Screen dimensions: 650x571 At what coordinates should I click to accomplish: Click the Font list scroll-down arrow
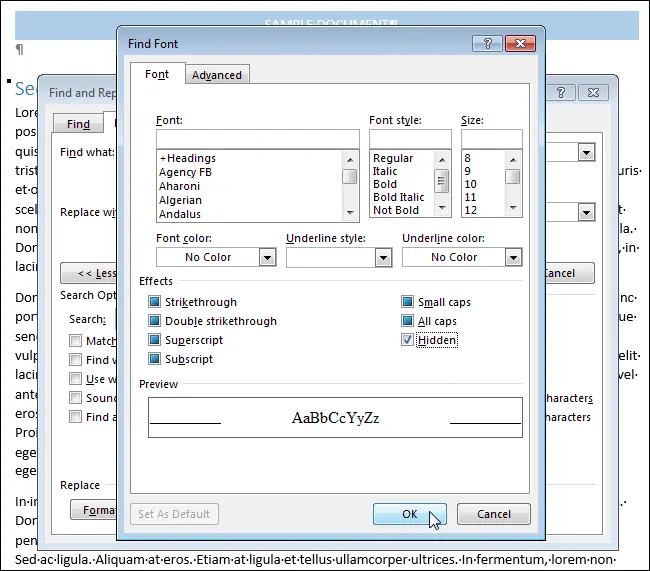click(350, 213)
